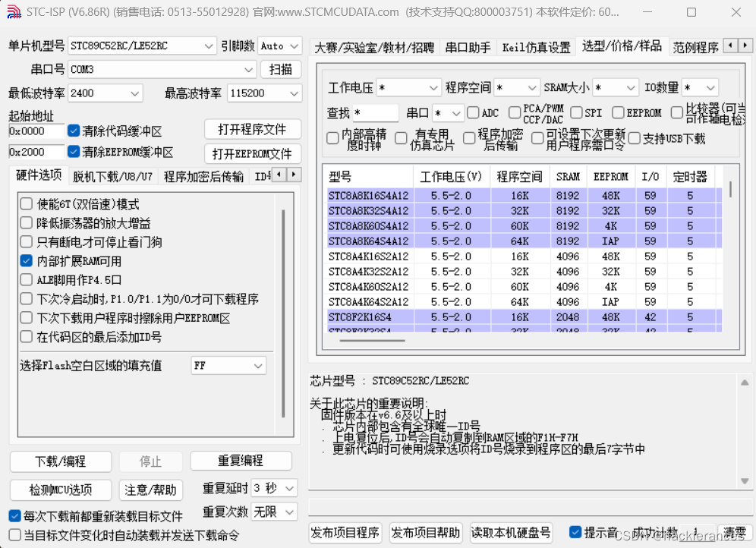Open IO数量 filter dropdown
Viewport: 756px width, 548px height.
click(701, 88)
